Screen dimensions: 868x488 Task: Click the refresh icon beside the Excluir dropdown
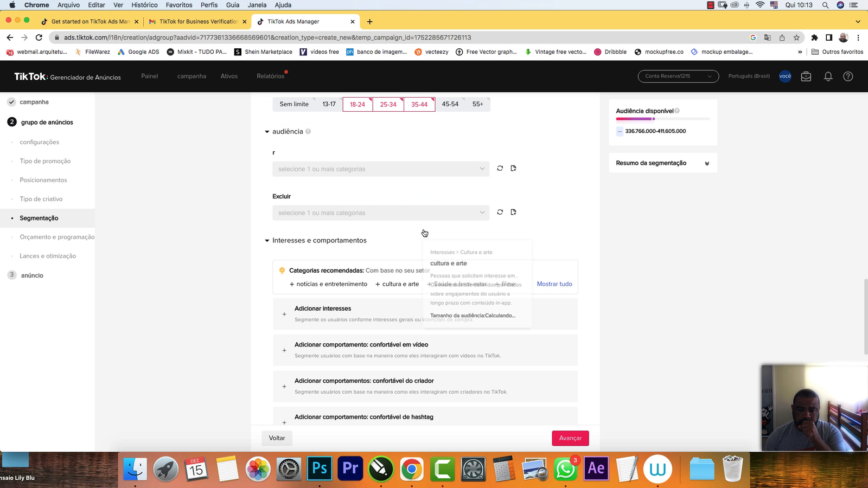click(500, 212)
